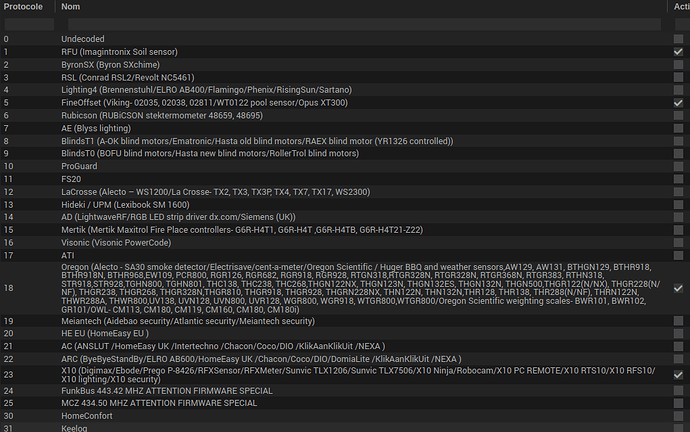This screenshot has height=432, width=690.
Task: Tick the HomeConfort protocol checkbox
Action: [x=678, y=416]
